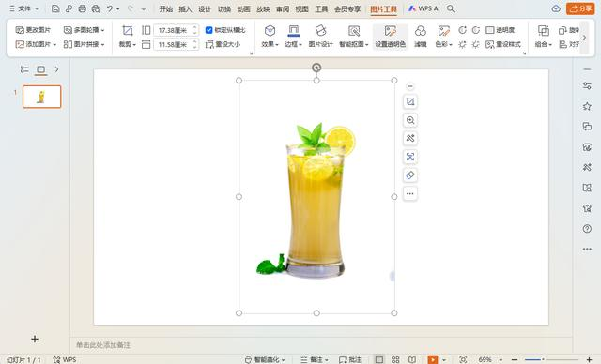This screenshot has height=364, width=601.
Task: Switch to slide sorter grid view
Action: (395, 360)
